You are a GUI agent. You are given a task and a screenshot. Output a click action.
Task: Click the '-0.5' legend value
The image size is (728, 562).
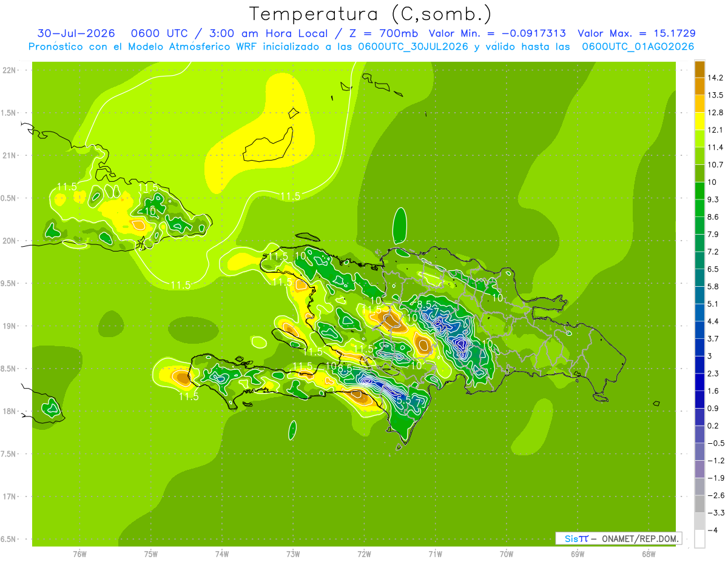(x=716, y=443)
